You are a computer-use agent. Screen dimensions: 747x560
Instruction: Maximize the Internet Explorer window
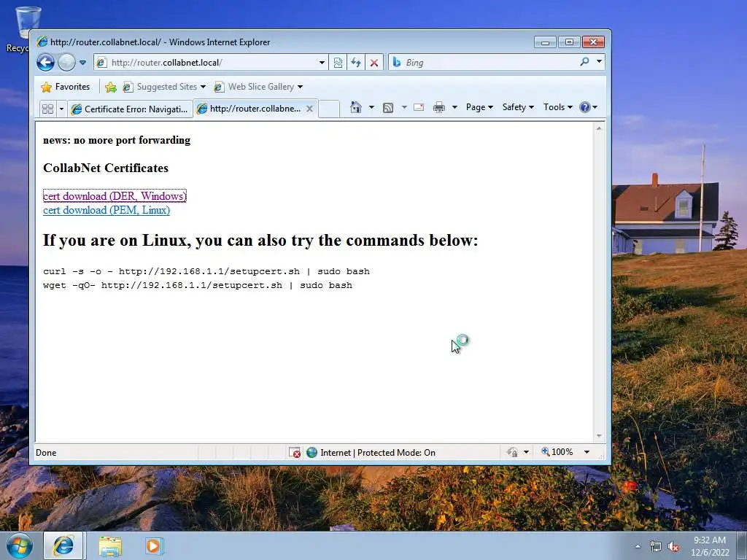click(569, 42)
